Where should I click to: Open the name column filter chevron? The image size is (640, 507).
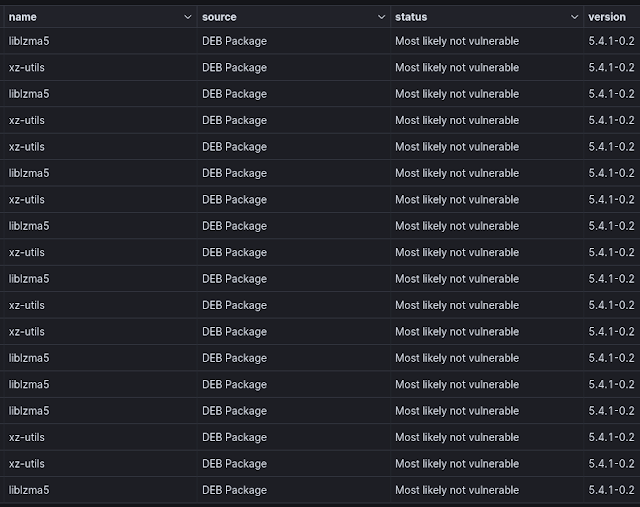(188, 17)
